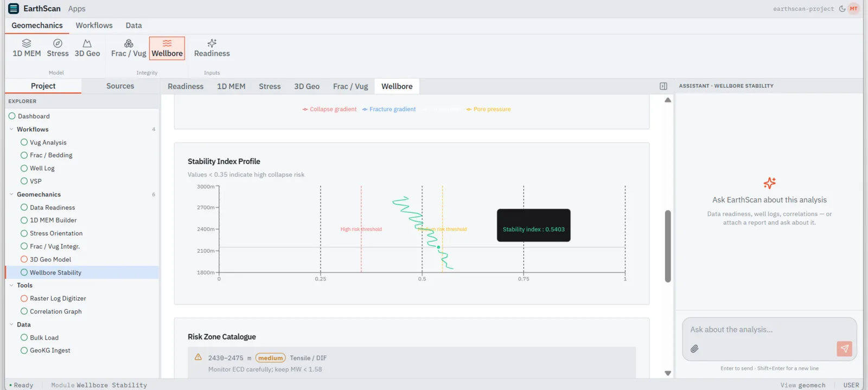This screenshot has width=868, height=390.
Task: Click the vertical scrollbar thumb
Action: point(668,246)
